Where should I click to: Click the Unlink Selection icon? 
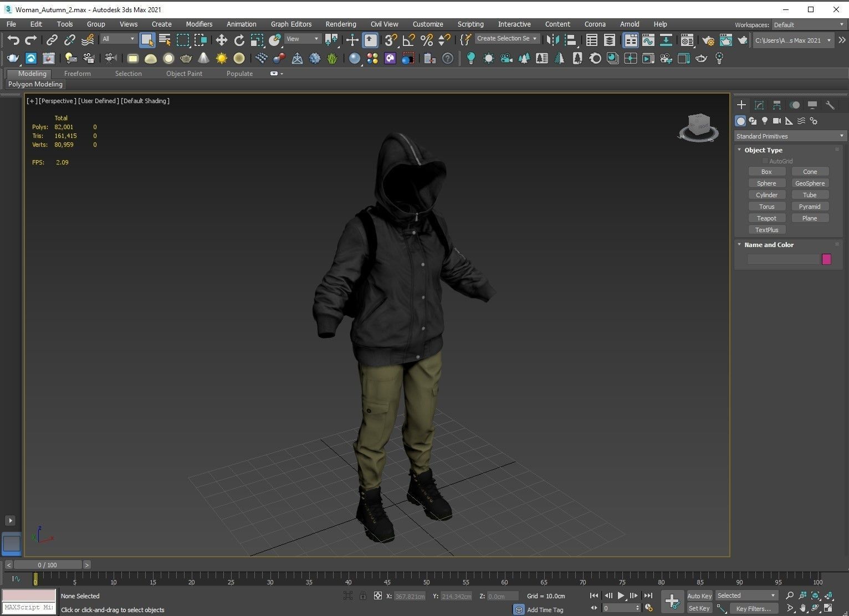click(69, 39)
